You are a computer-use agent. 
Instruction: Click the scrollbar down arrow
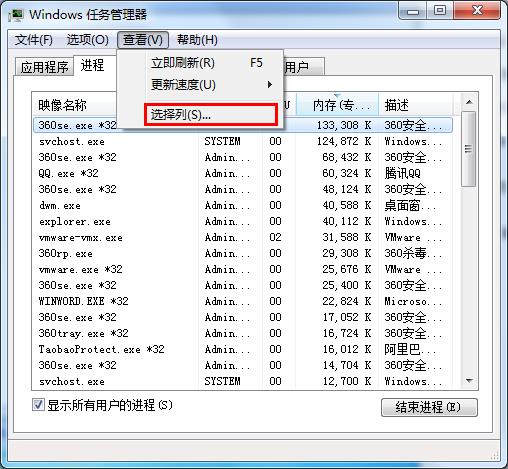[x=469, y=381]
